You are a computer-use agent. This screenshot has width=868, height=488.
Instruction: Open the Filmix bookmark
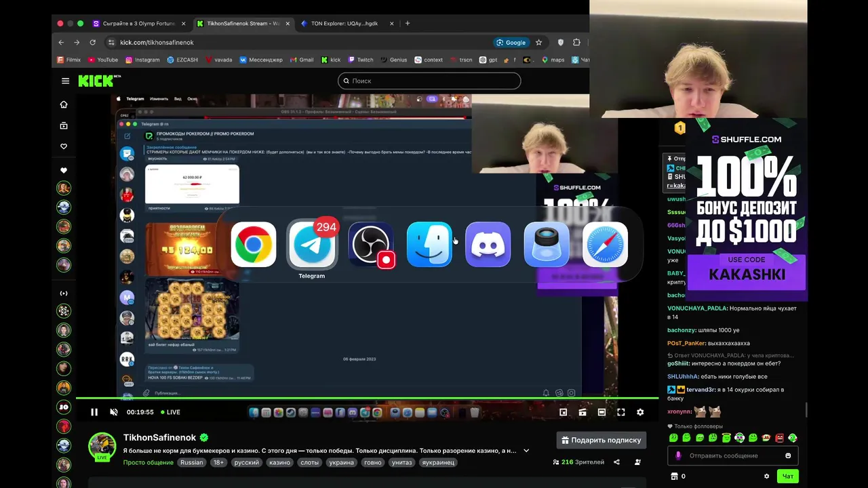pos(69,60)
